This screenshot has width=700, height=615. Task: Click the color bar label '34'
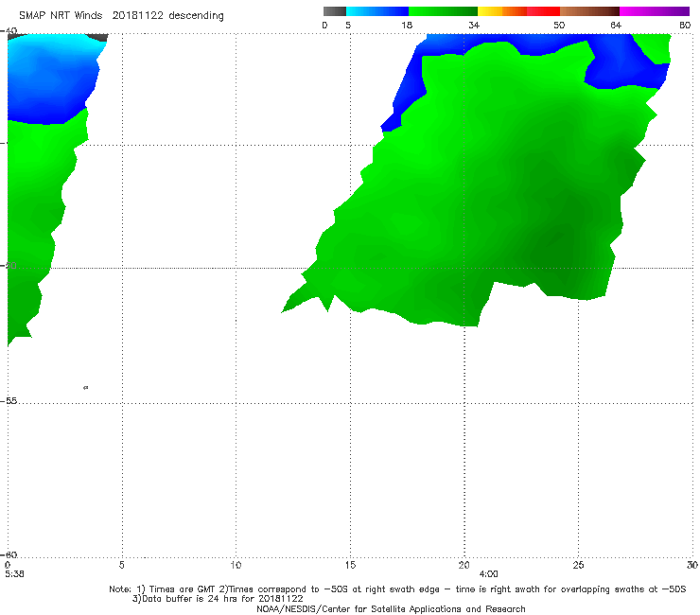click(474, 25)
